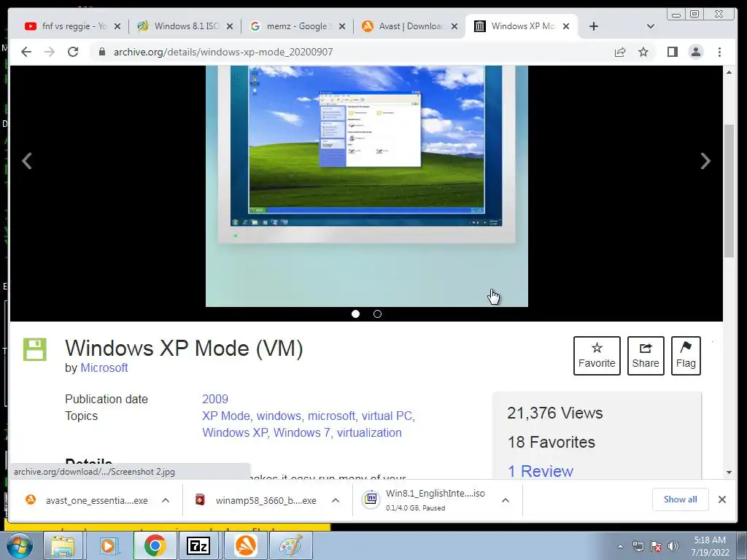This screenshot has width=747, height=560.
Task: Show previous screenshot in carousel
Action: click(27, 161)
